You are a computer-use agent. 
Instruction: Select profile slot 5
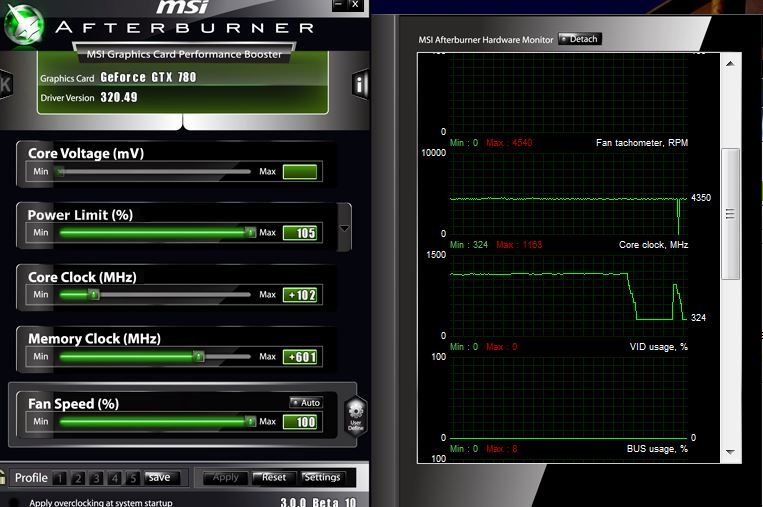(x=132, y=478)
